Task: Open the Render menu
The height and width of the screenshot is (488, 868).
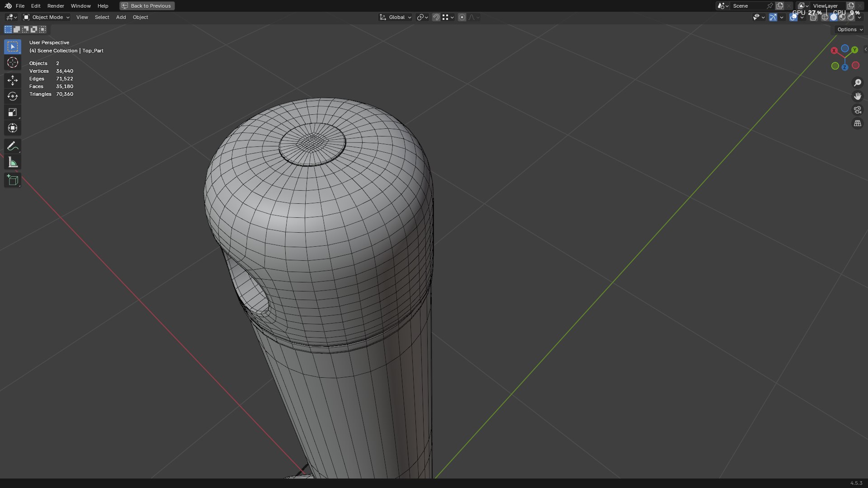Action: tap(56, 6)
